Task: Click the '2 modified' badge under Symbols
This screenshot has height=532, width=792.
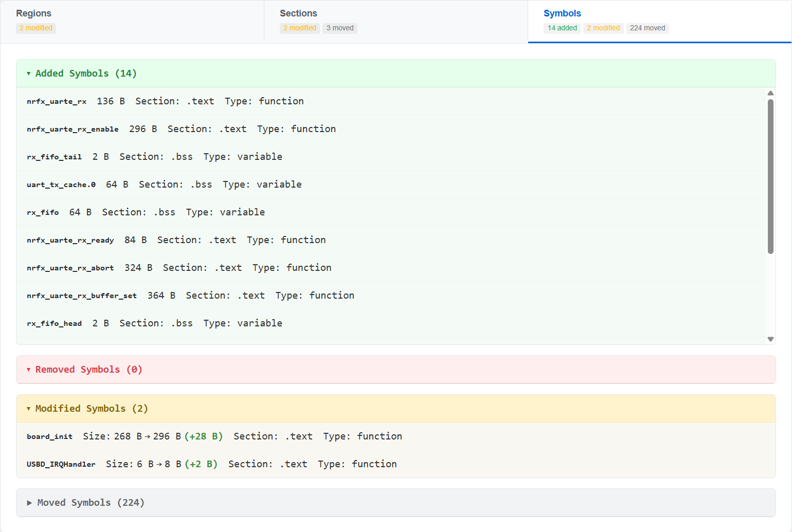Action: (603, 28)
